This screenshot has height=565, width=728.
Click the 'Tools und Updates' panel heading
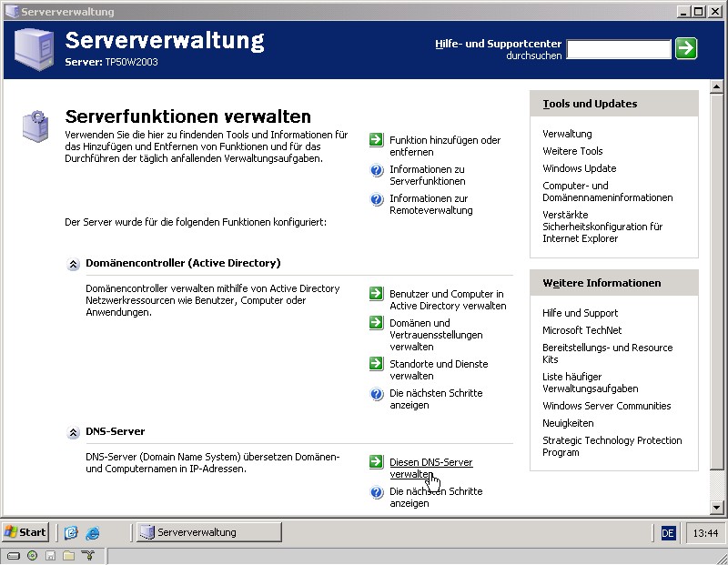(590, 104)
